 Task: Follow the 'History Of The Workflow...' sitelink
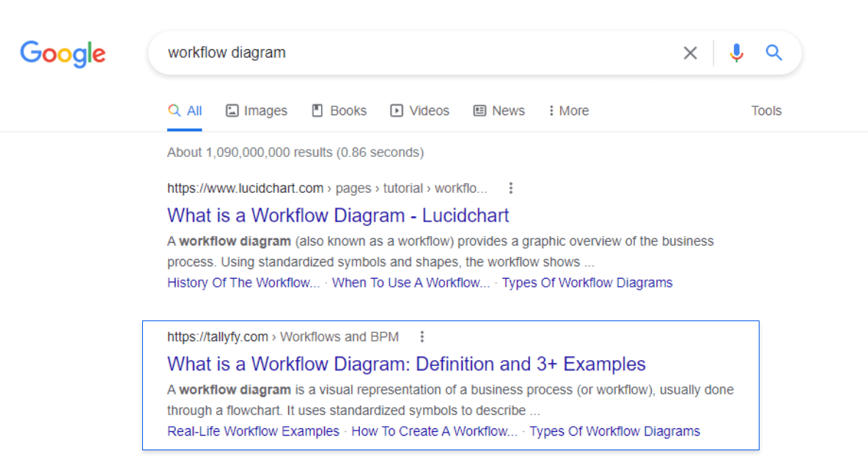[x=243, y=283]
